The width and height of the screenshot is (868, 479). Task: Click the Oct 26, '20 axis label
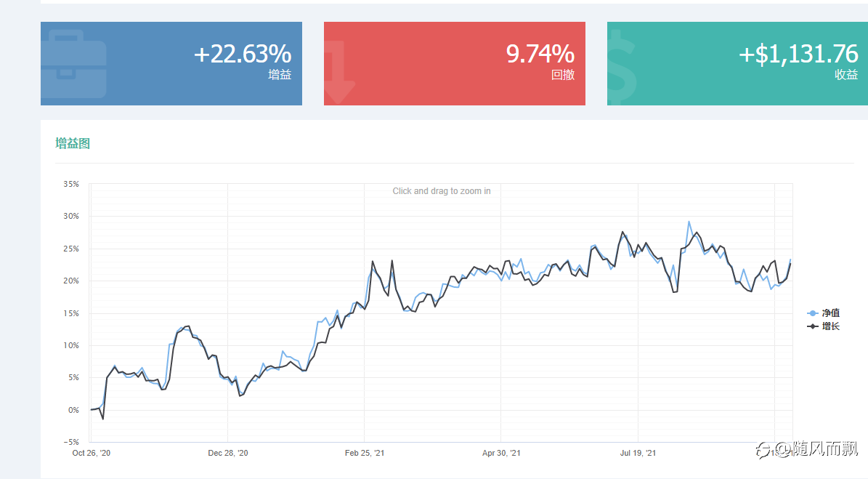pyautogui.click(x=92, y=453)
